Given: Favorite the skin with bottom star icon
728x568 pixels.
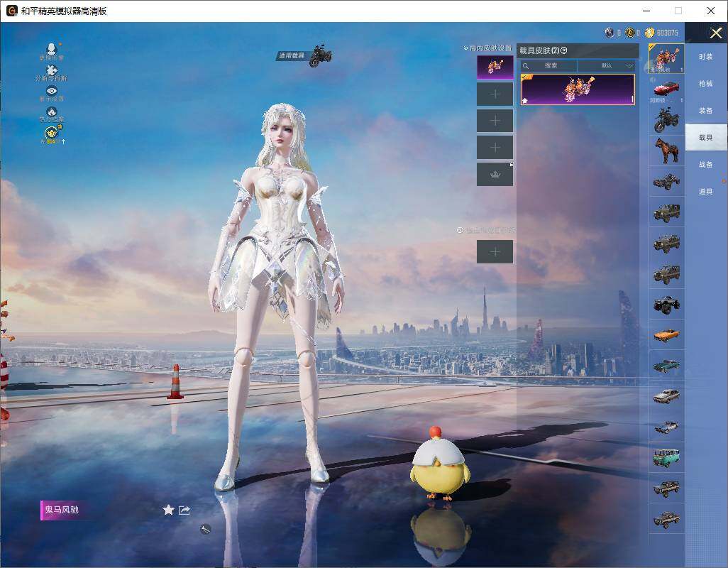Looking at the screenshot, I should (x=169, y=510).
